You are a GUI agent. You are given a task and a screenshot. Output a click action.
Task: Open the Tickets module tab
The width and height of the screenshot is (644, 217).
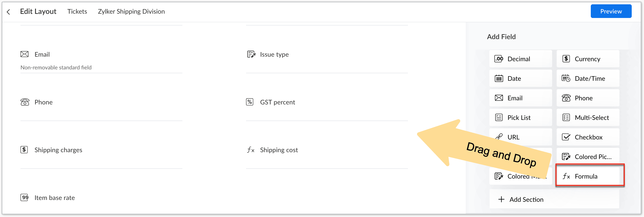pyautogui.click(x=77, y=12)
